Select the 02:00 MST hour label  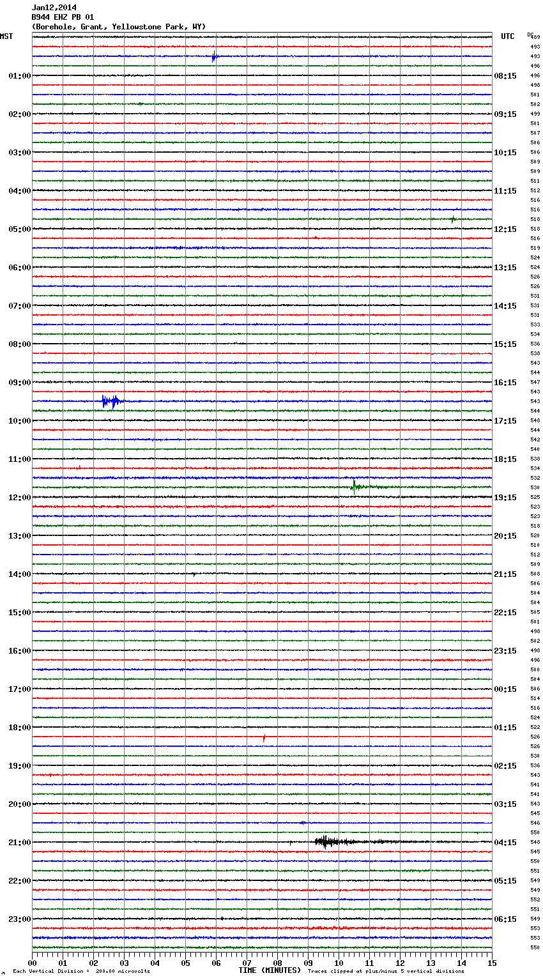19,114
